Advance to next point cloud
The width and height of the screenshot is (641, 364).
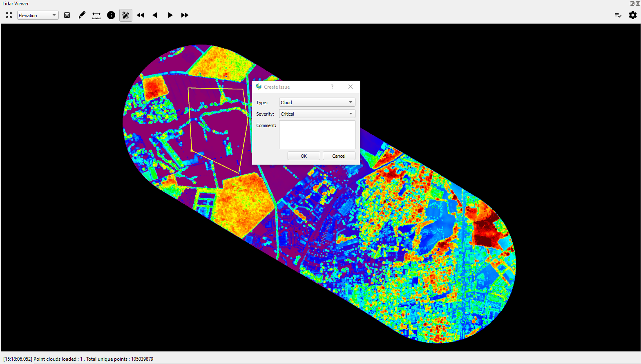[170, 15]
